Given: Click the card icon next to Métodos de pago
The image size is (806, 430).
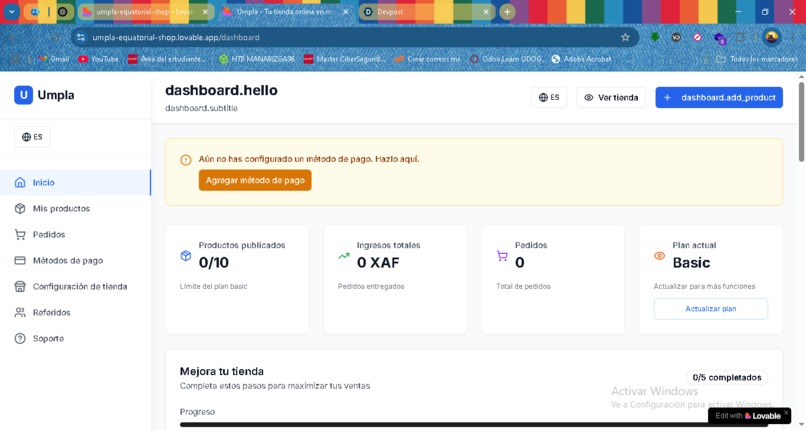Looking at the screenshot, I should pos(20,260).
